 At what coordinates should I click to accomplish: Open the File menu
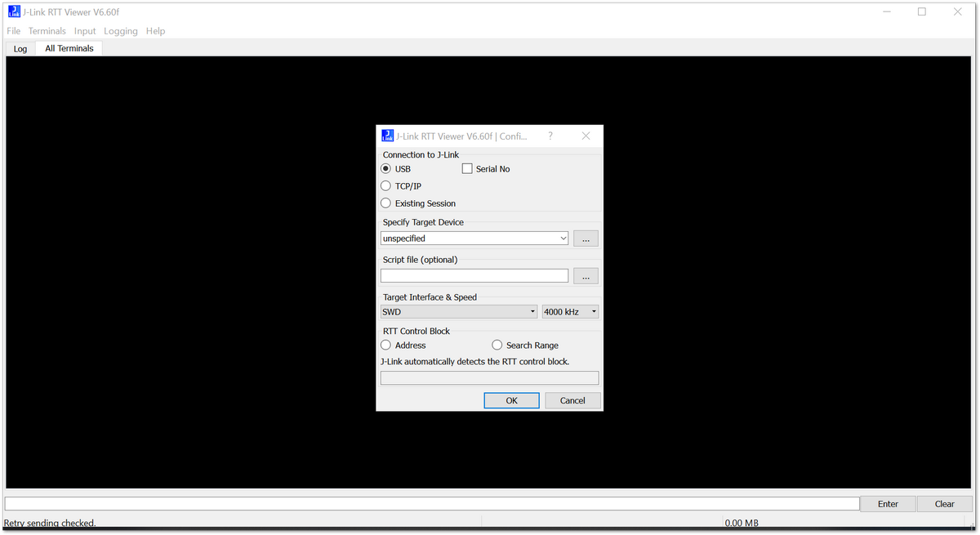tap(13, 31)
